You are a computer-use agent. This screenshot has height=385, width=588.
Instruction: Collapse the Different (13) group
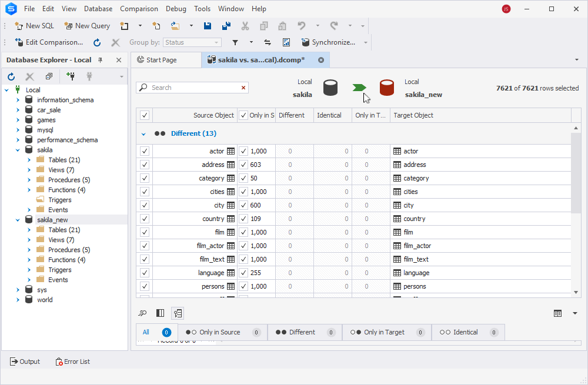coord(143,134)
